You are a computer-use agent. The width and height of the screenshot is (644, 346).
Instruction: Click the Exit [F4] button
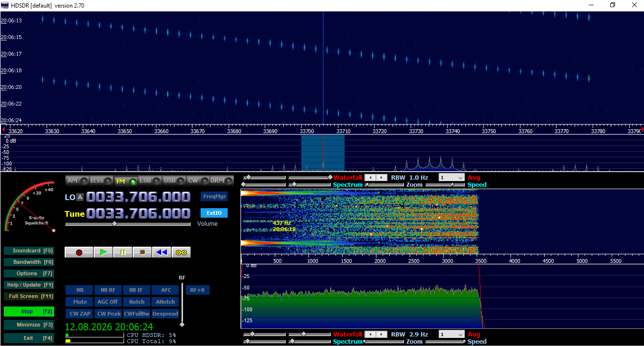point(29,338)
